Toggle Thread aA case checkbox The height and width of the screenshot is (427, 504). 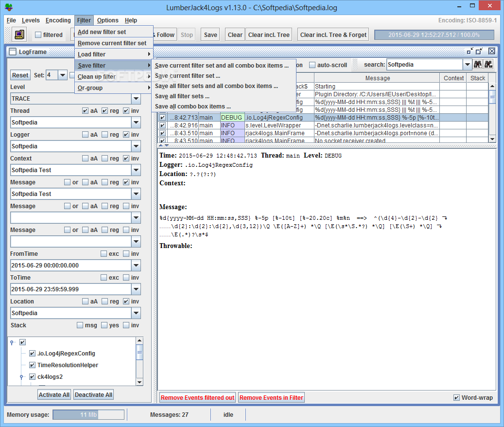pyautogui.click(x=85, y=110)
